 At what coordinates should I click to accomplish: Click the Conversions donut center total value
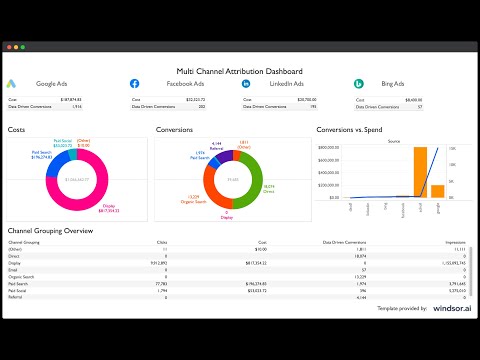[233, 180]
